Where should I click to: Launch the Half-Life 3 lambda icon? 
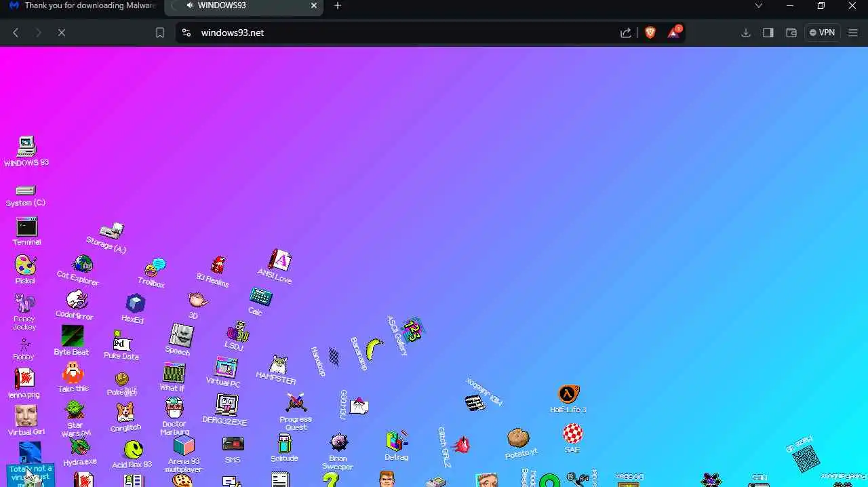(568, 394)
